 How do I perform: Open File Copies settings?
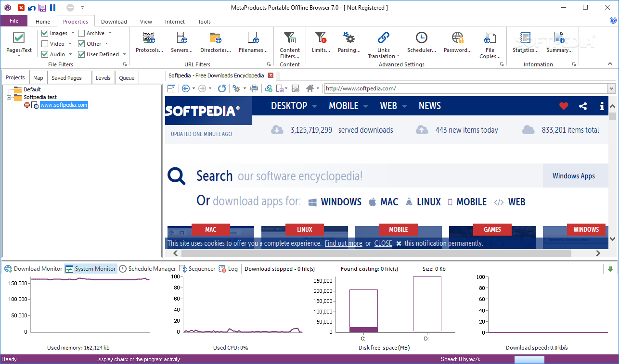point(490,45)
